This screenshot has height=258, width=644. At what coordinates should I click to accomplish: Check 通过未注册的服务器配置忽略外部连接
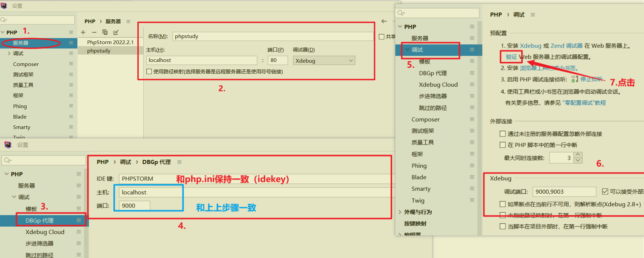(x=503, y=134)
